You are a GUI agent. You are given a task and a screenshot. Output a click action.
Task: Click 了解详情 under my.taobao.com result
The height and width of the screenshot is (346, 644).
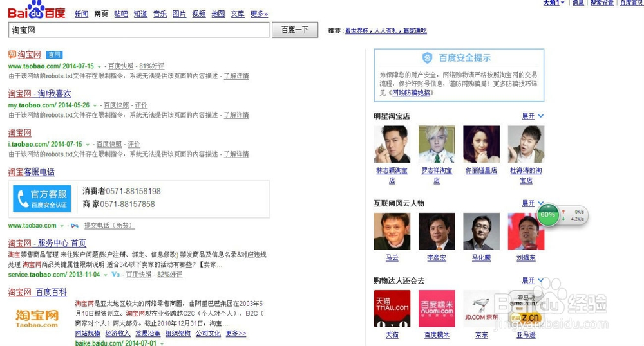[236, 115]
